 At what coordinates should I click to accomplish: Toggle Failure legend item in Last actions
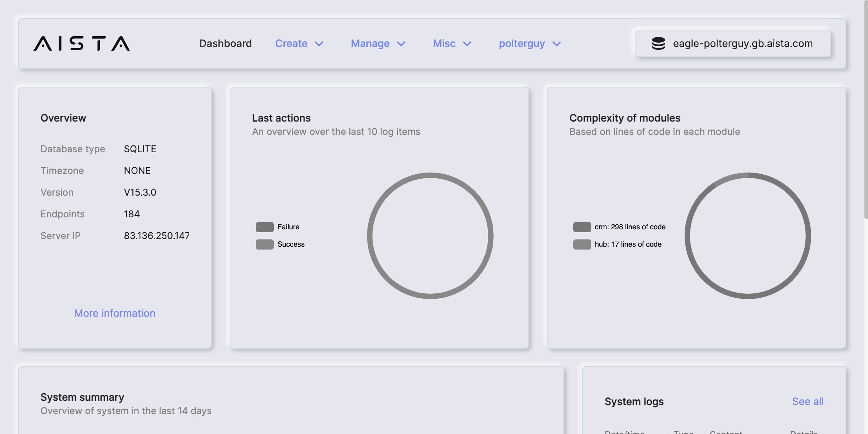coord(288,227)
